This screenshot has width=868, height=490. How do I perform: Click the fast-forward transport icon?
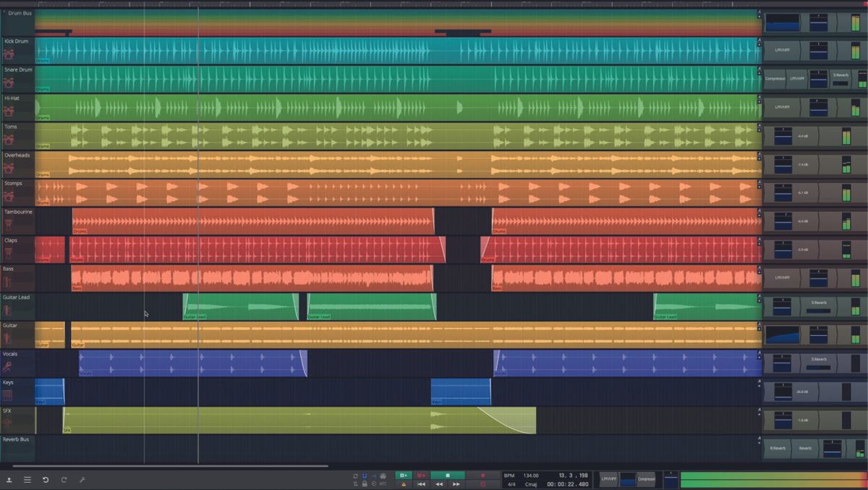click(456, 483)
